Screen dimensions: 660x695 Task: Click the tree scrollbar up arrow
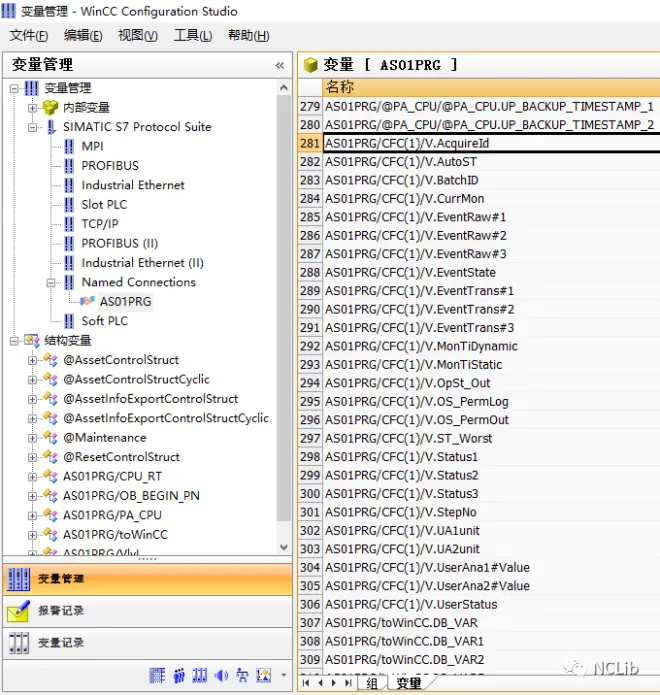284,88
